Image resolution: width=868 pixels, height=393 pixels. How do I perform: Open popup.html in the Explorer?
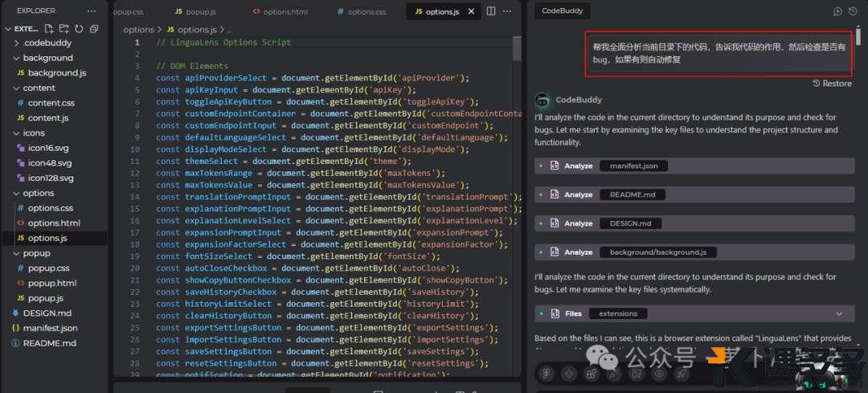click(x=54, y=283)
